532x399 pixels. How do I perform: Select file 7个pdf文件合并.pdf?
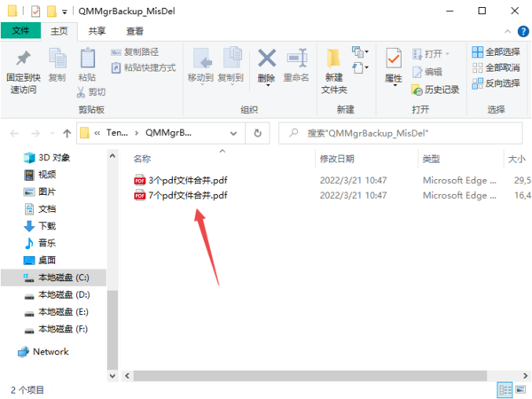click(x=181, y=195)
